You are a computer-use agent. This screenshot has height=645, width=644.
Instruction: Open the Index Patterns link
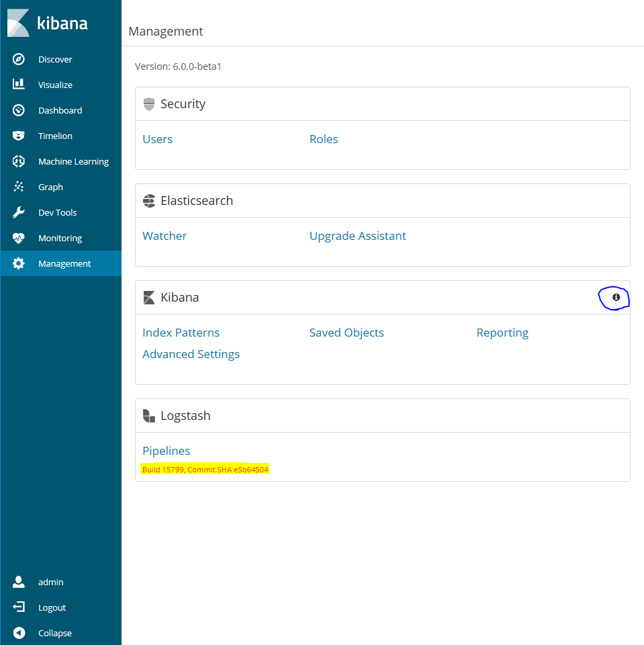(181, 333)
